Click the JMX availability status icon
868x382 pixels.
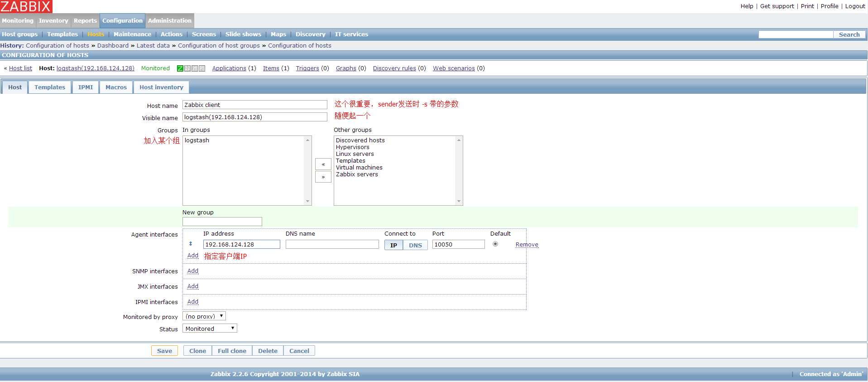click(x=195, y=68)
